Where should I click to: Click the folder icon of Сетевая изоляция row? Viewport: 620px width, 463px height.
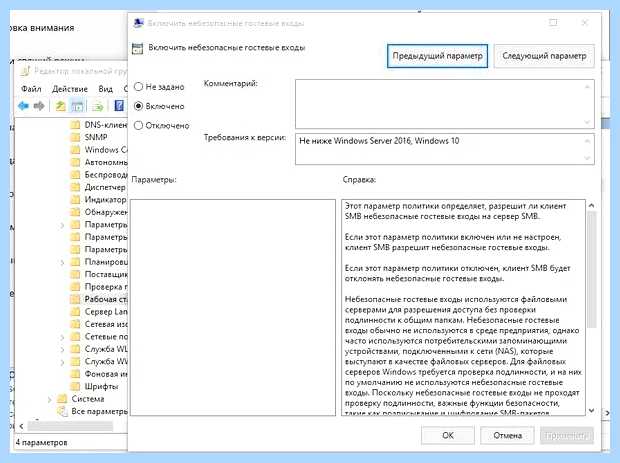click(75, 324)
